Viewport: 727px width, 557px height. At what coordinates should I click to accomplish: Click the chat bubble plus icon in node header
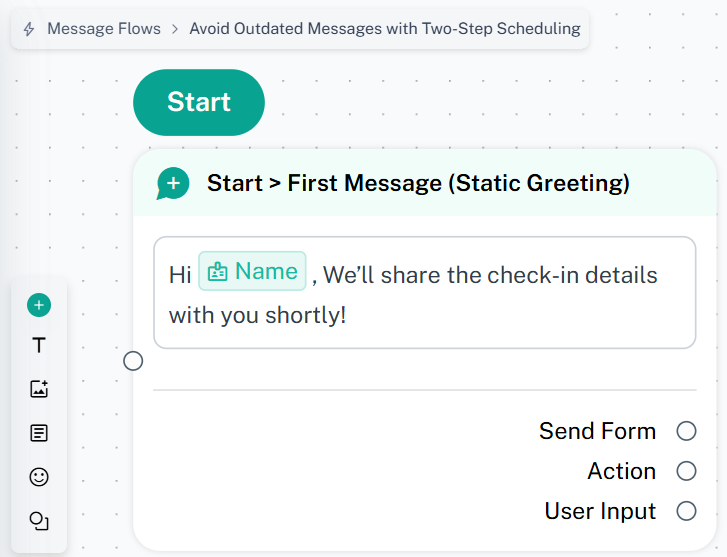pos(173,184)
